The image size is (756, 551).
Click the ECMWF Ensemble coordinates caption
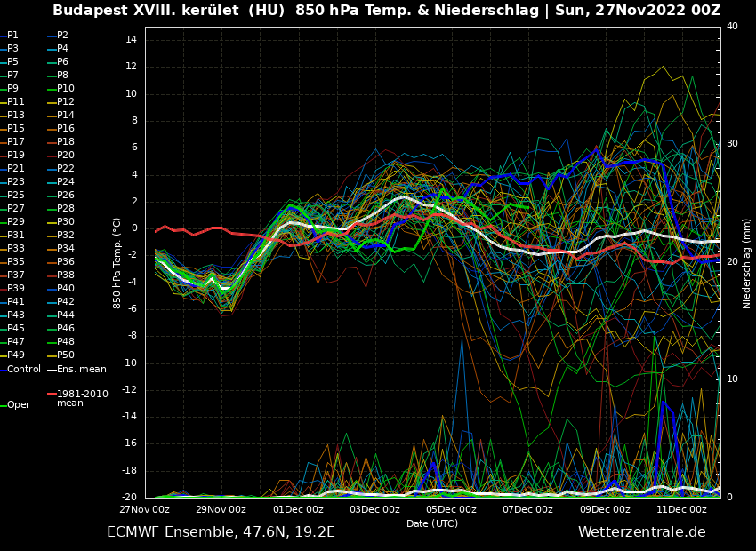tap(221, 532)
